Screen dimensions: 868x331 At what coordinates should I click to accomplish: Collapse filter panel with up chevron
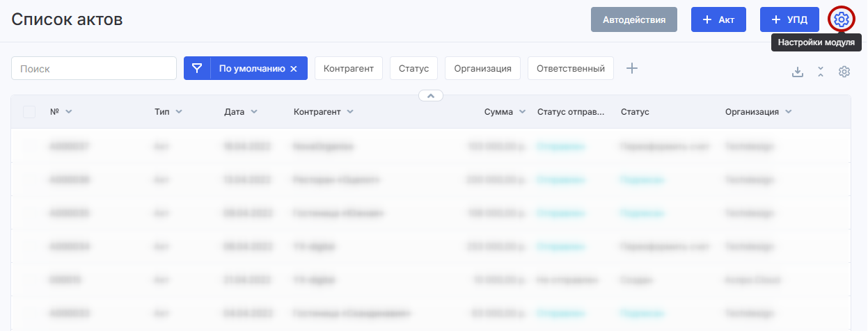coord(430,96)
